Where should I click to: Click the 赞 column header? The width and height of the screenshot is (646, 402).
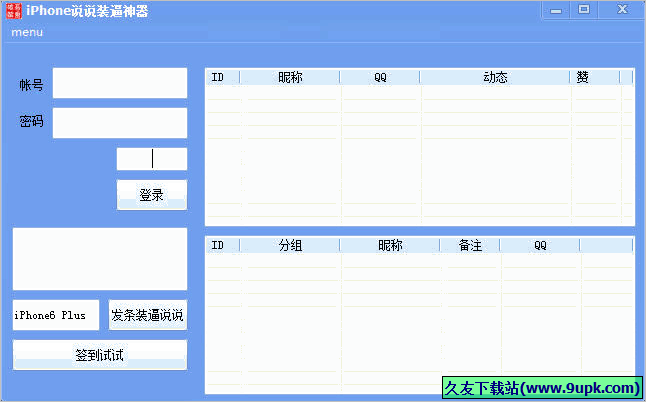click(595, 77)
